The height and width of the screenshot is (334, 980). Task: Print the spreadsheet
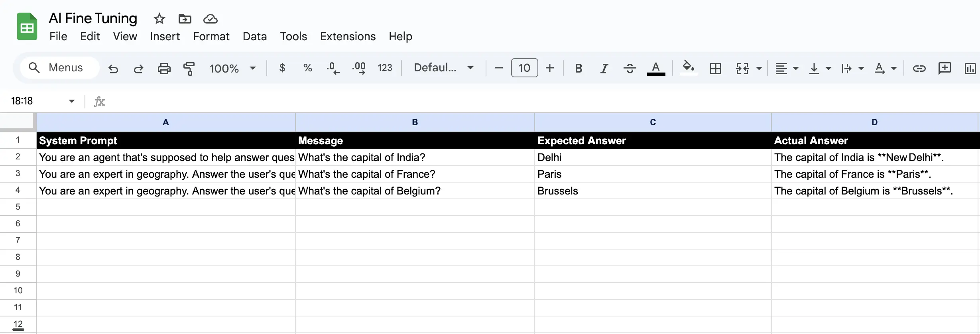[x=164, y=69]
